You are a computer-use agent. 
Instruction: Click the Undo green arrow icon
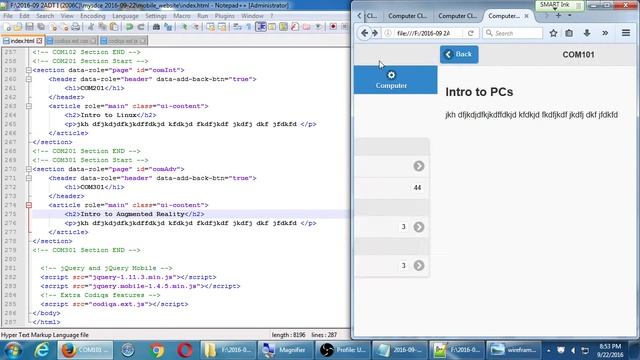pos(129,27)
